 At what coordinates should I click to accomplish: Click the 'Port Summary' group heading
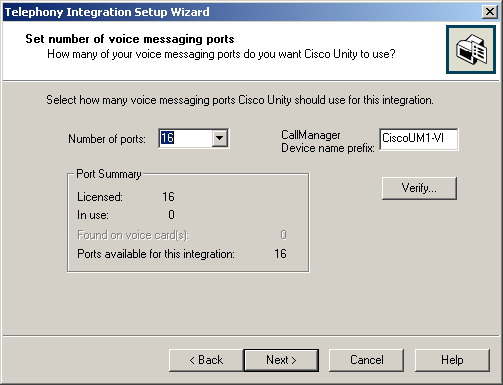[109, 174]
